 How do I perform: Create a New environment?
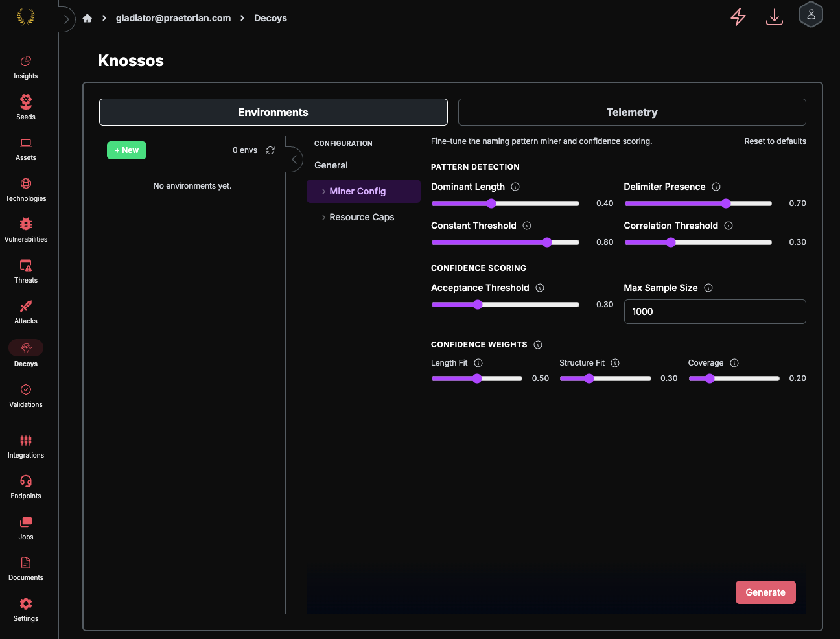tap(126, 150)
